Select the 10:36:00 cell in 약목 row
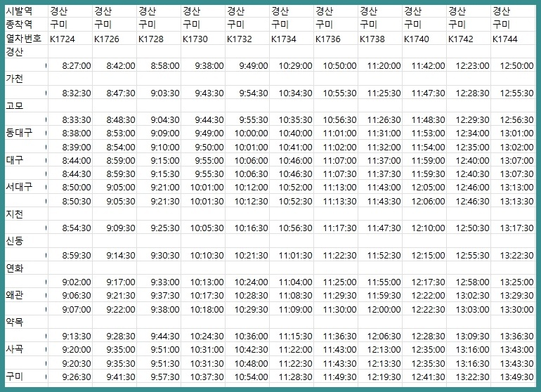 pyautogui.click(x=247, y=336)
